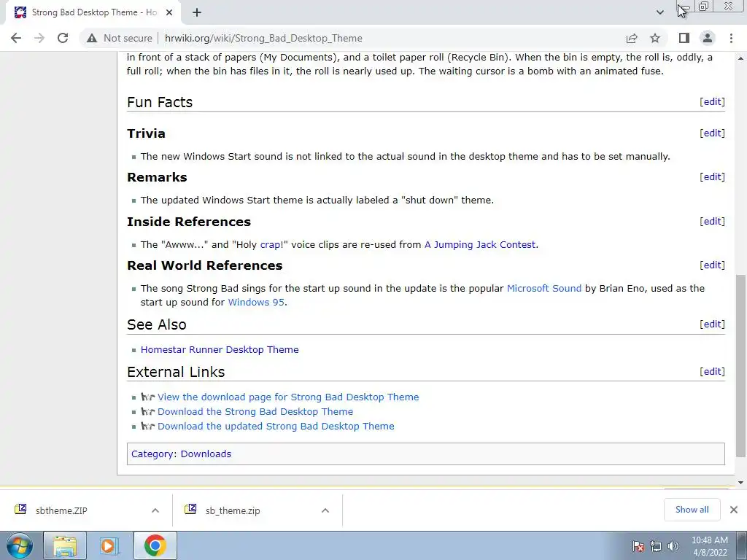
Task: Edit the Fun Facts section
Action: tap(712, 102)
